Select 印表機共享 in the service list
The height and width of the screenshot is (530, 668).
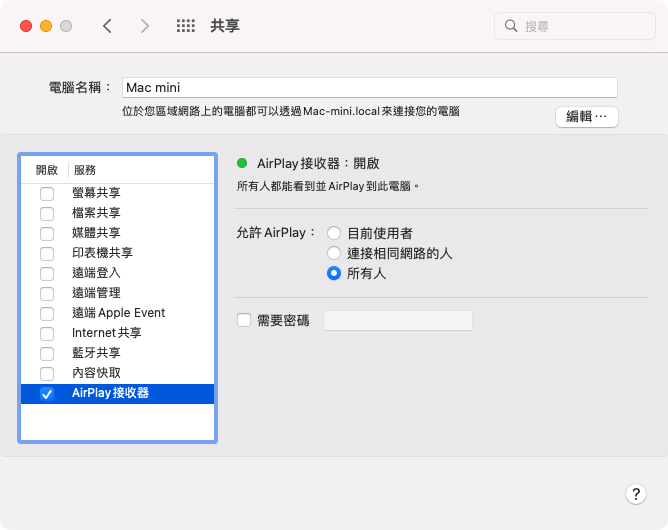tap(102, 253)
